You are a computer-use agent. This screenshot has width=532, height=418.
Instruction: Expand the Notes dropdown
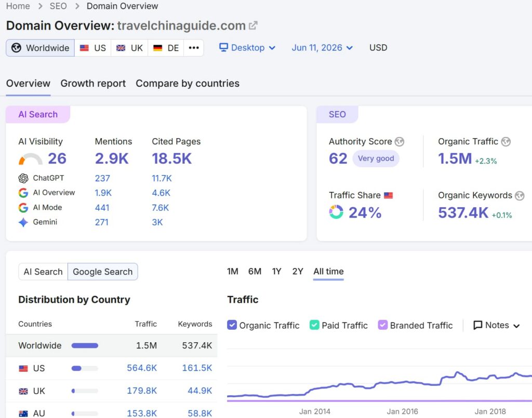pos(496,325)
